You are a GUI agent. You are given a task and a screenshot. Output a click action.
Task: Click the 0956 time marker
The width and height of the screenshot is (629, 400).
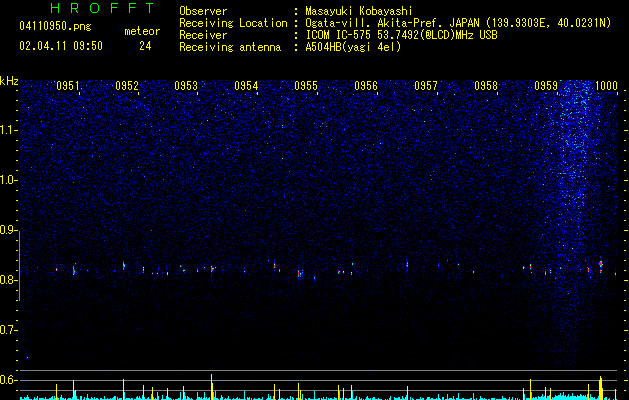(x=366, y=86)
